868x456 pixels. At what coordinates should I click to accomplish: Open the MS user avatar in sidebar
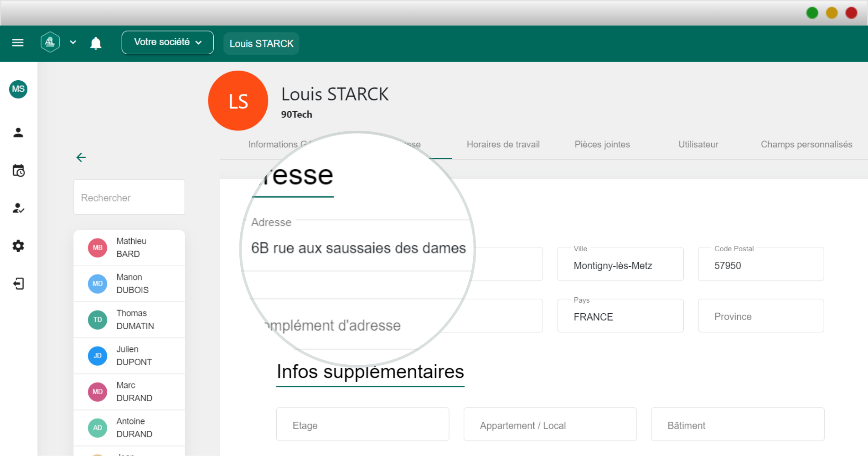click(x=18, y=89)
